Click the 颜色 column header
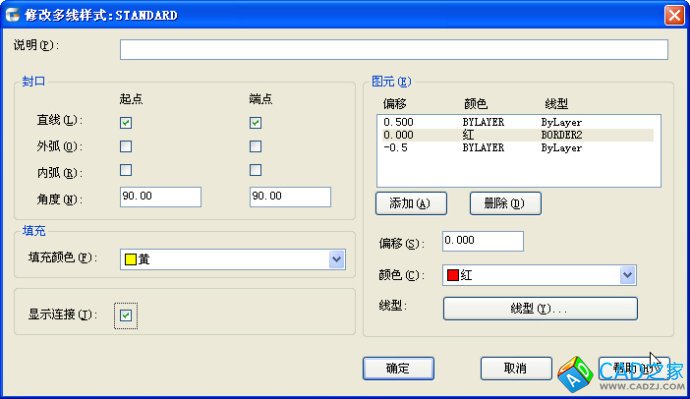 click(476, 104)
